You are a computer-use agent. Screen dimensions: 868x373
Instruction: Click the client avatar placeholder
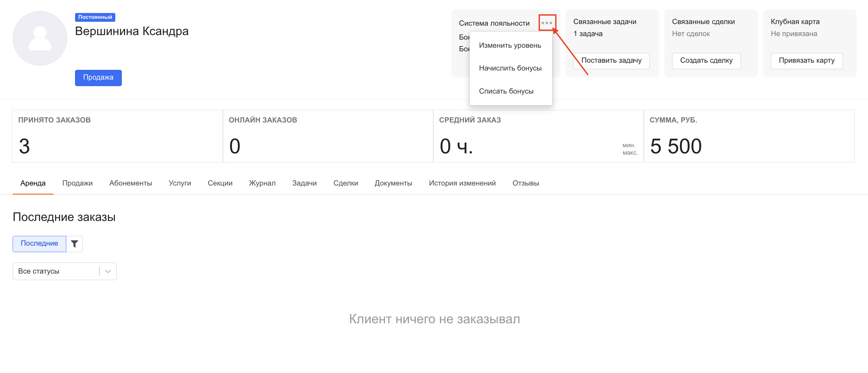[40, 38]
